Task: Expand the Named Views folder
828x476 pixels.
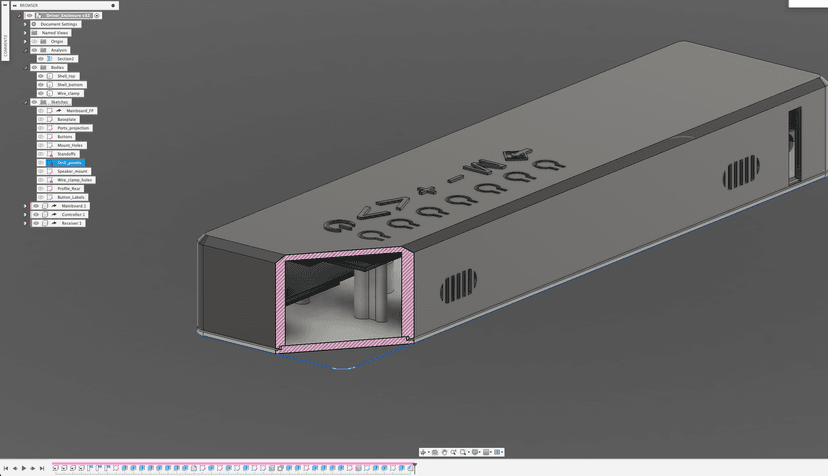Action: point(26,33)
